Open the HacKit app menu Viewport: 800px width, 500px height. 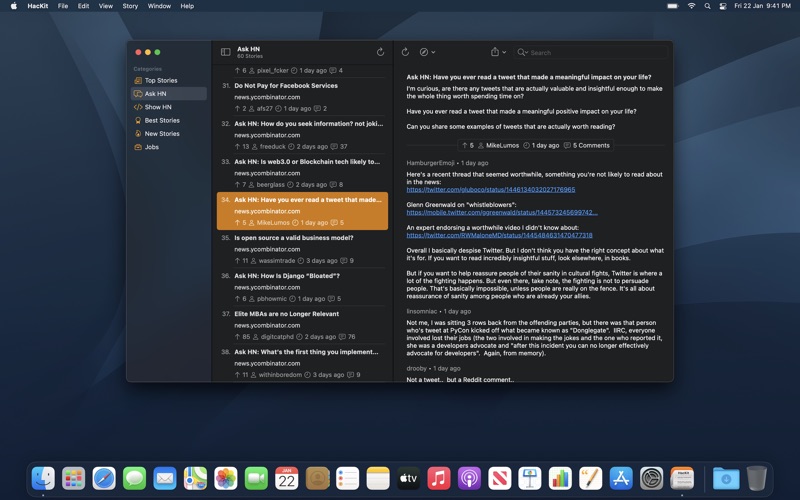(38, 6)
